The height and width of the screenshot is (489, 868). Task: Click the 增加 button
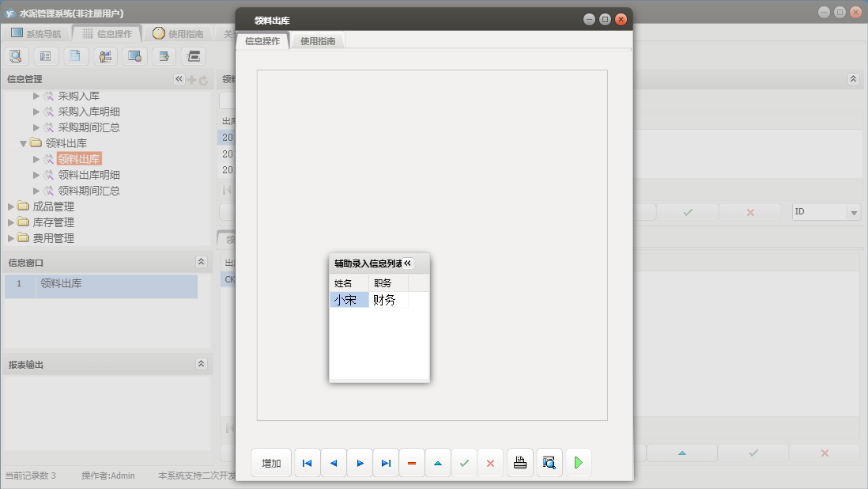tap(271, 463)
